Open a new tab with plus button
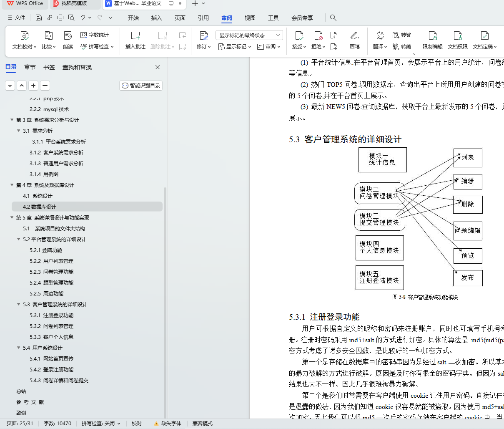 [x=195, y=3]
